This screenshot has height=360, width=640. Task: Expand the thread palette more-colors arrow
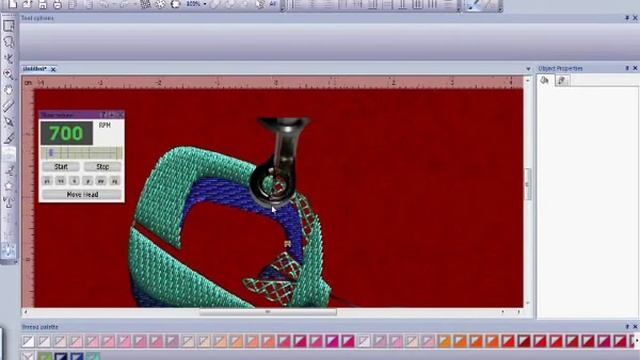click(637, 341)
